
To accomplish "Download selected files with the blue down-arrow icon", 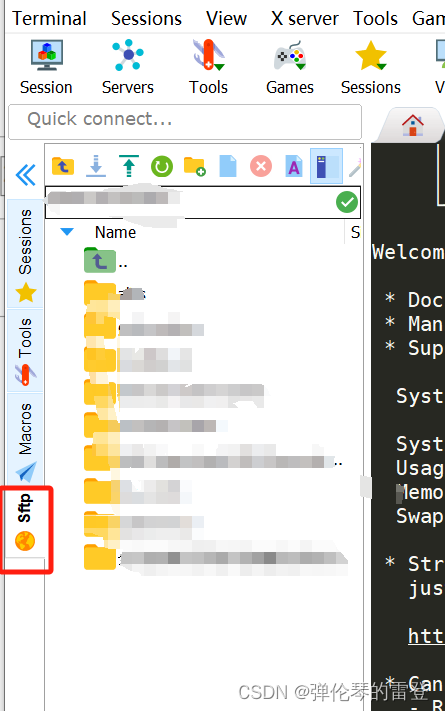I will [x=96, y=166].
